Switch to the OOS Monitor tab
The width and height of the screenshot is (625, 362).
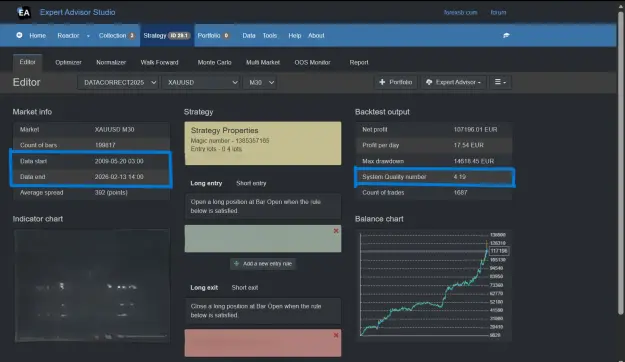coord(312,63)
